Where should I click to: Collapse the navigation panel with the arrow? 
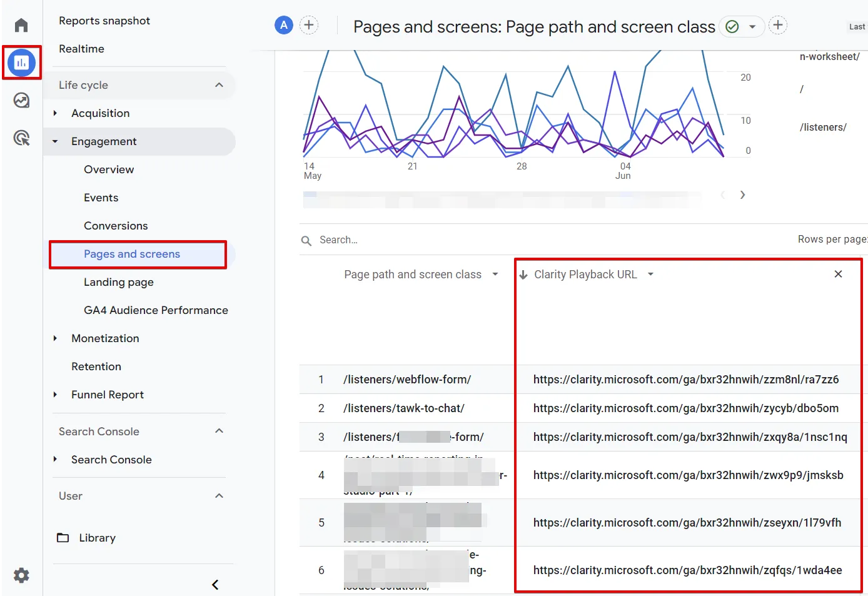tap(215, 585)
